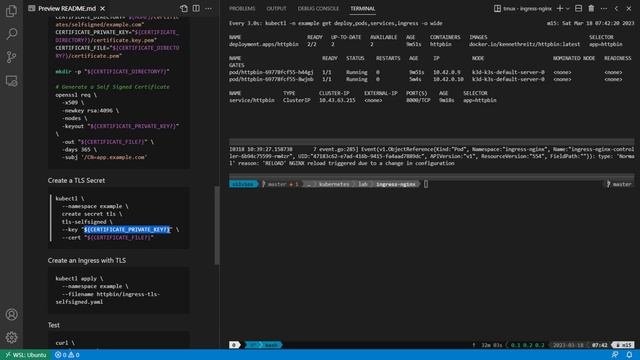Click the 'kubectl apply' command line
The width and height of the screenshot is (640, 360).
pos(80,278)
